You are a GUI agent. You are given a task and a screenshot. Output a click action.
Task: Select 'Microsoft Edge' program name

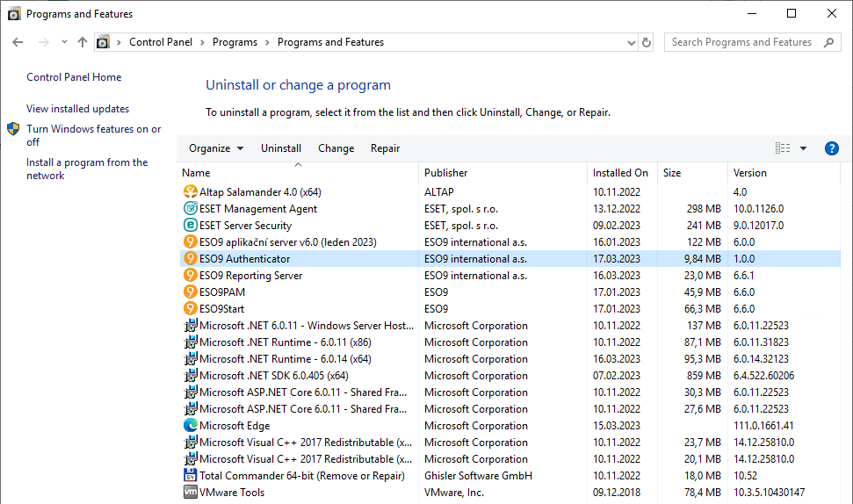pos(235,426)
